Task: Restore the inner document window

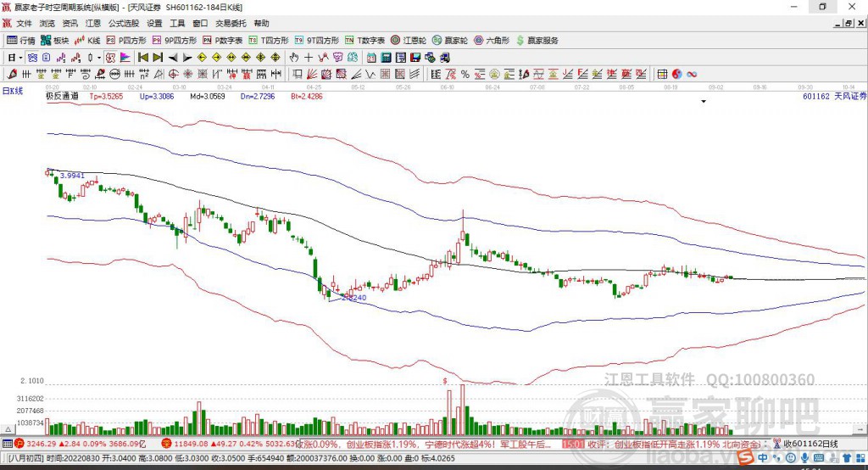Action: 848,23
